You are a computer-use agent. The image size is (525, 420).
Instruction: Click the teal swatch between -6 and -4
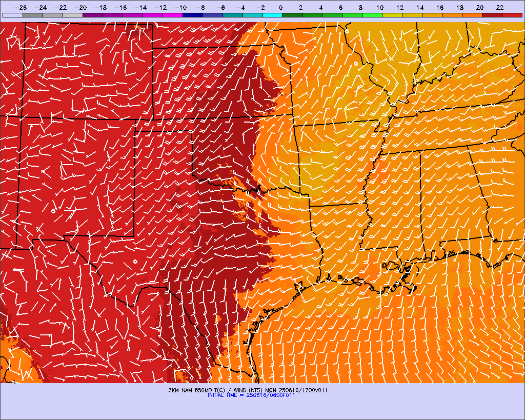(233, 15)
